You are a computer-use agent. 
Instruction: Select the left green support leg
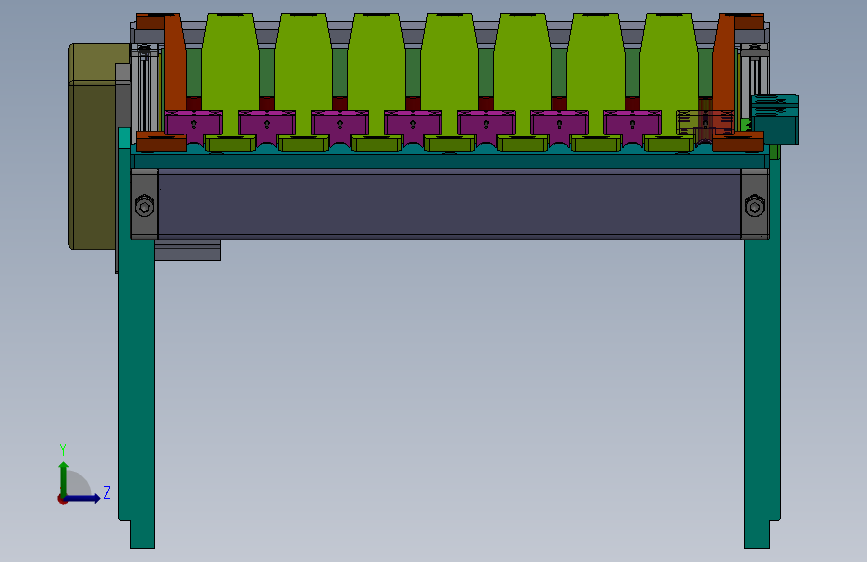(x=137, y=354)
